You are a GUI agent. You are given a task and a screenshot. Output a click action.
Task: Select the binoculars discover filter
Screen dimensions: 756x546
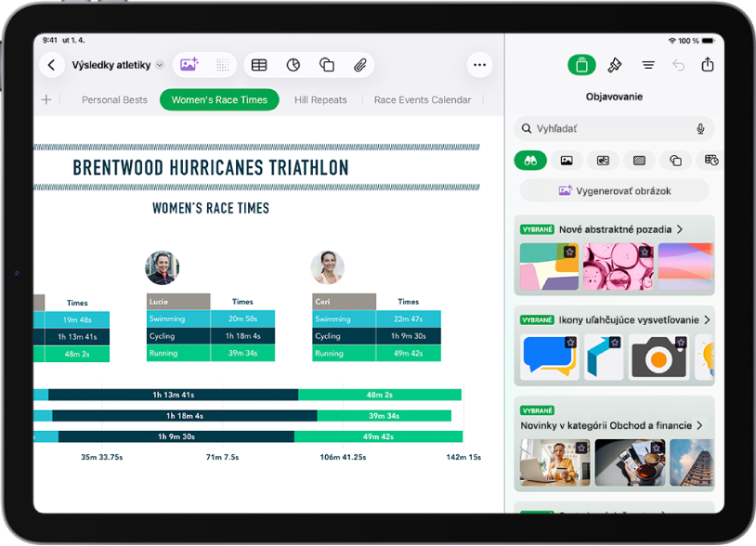pyautogui.click(x=530, y=161)
